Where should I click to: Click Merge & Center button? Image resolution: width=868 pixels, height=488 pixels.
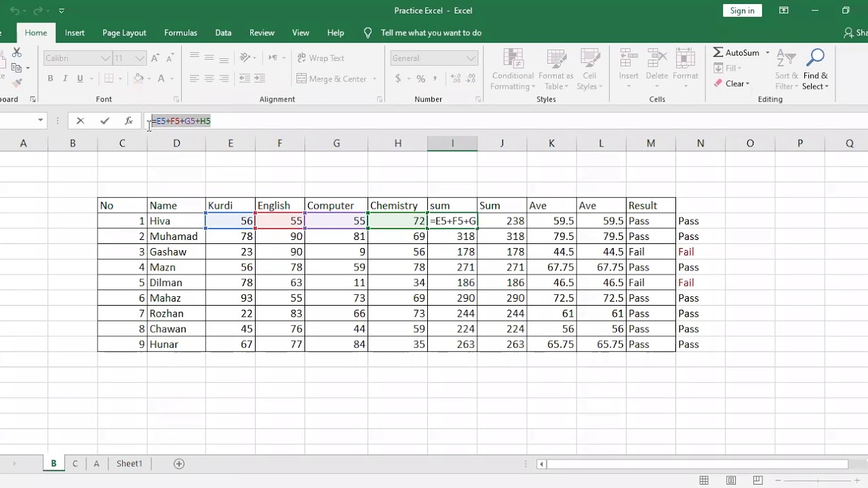tap(332, 79)
